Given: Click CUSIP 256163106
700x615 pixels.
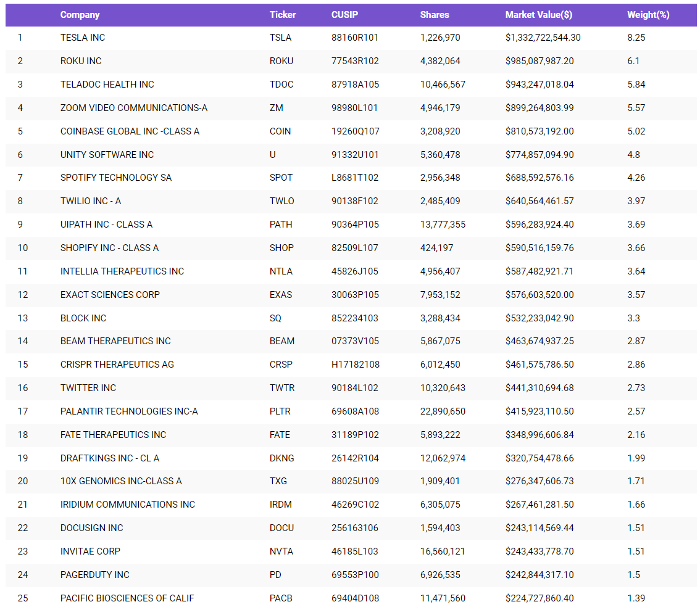Looking at the screenshot, I should (354, 527).
